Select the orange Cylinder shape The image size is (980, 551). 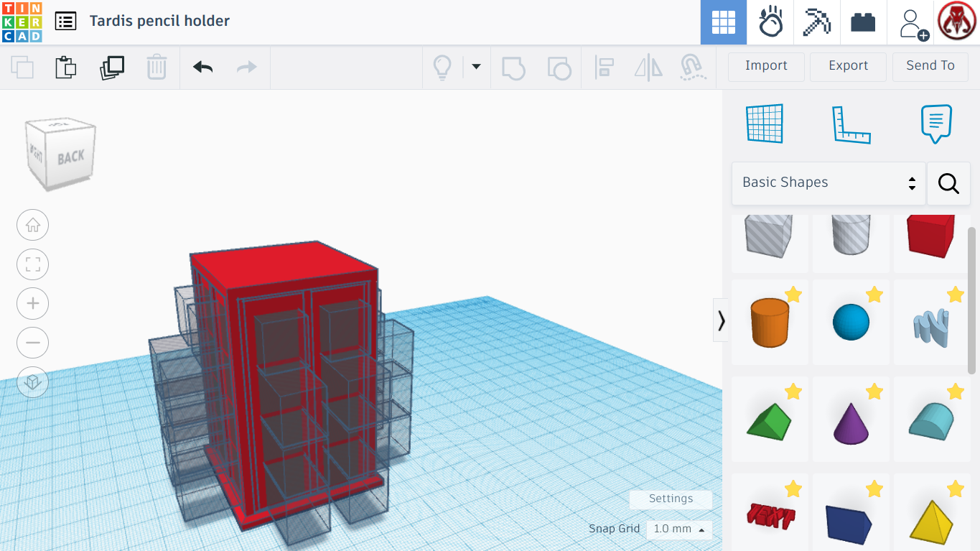coord(770,323)
